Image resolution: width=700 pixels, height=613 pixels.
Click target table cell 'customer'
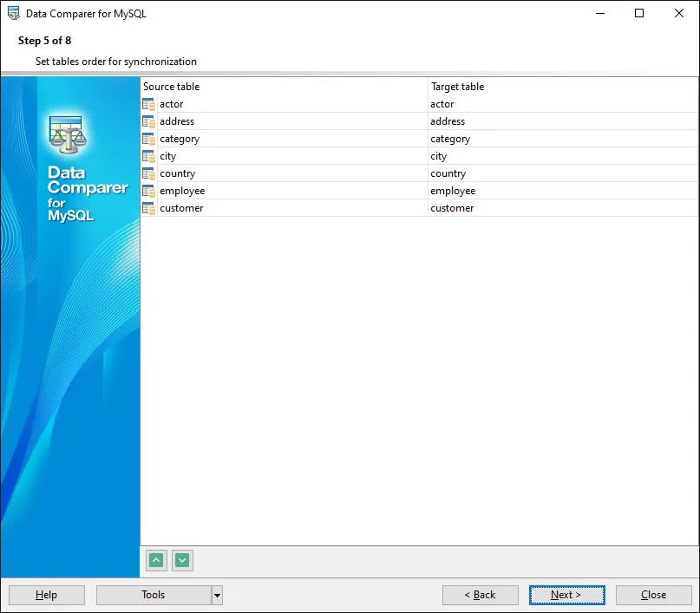[x=562, y=208]
